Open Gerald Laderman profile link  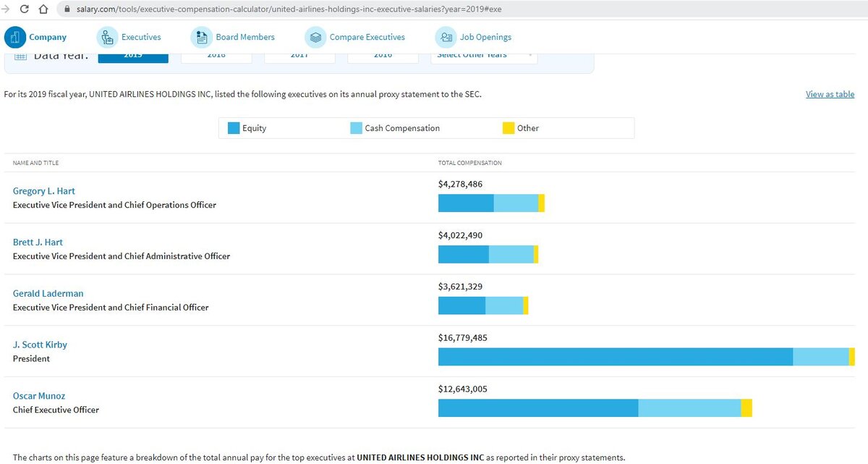pyautogui.click(x=48, y=294)
